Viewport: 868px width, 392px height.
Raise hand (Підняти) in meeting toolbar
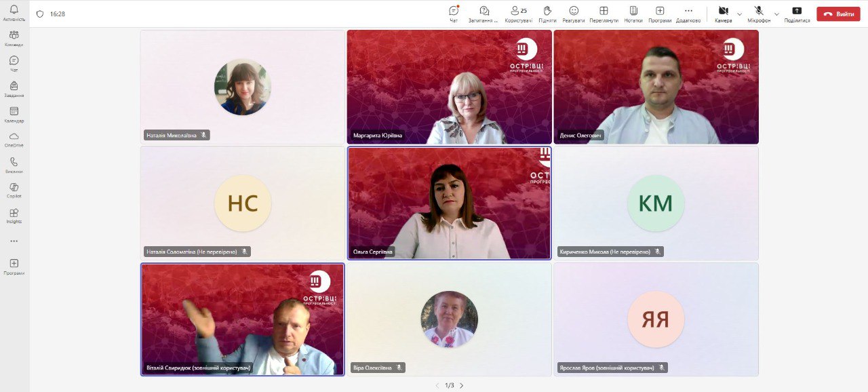(x=548, y=14)
